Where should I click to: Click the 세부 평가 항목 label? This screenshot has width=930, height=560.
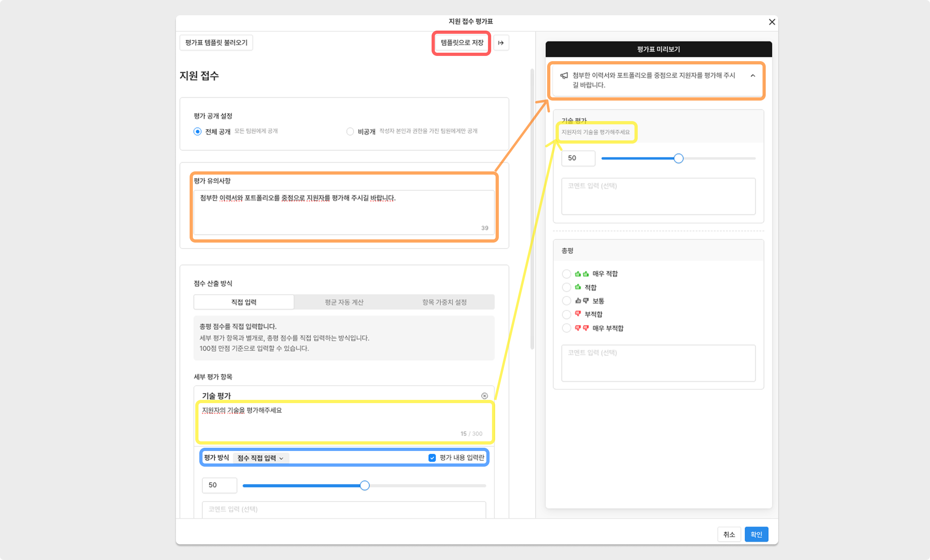(x=213, y=377)
